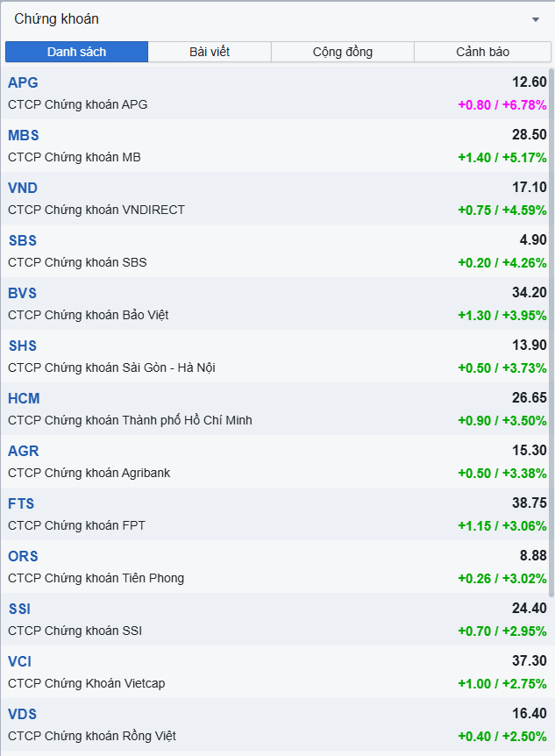The width and height of the screenshot is (555, 756).
Task: Open the VND stock ticker
Action: click(23, 188)
